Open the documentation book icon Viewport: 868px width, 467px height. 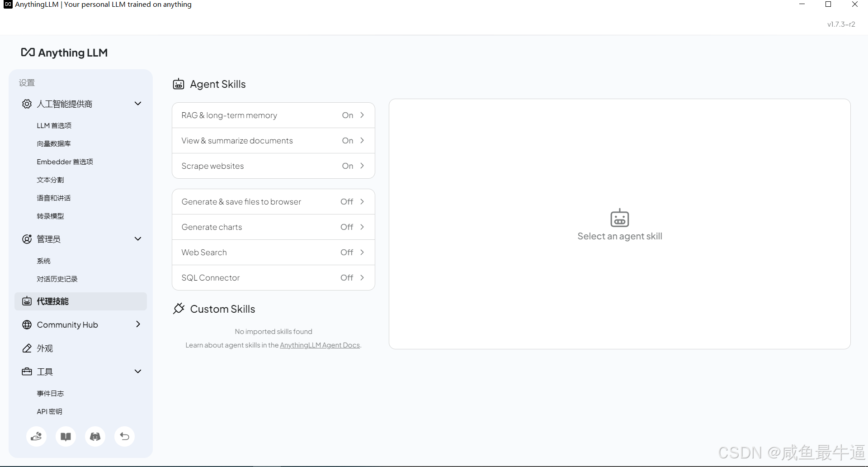point(66,437)
